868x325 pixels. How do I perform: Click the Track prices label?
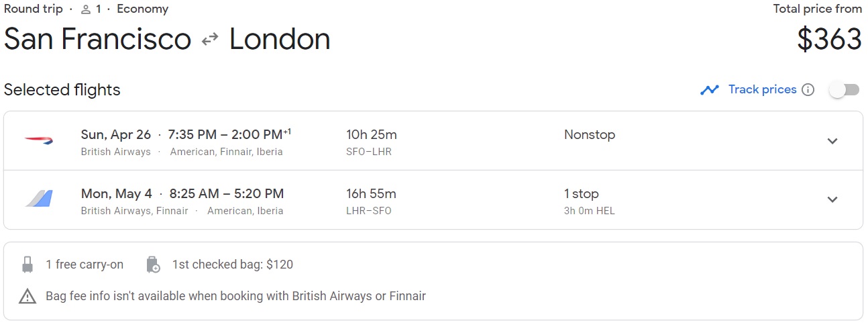click(762, 89)
